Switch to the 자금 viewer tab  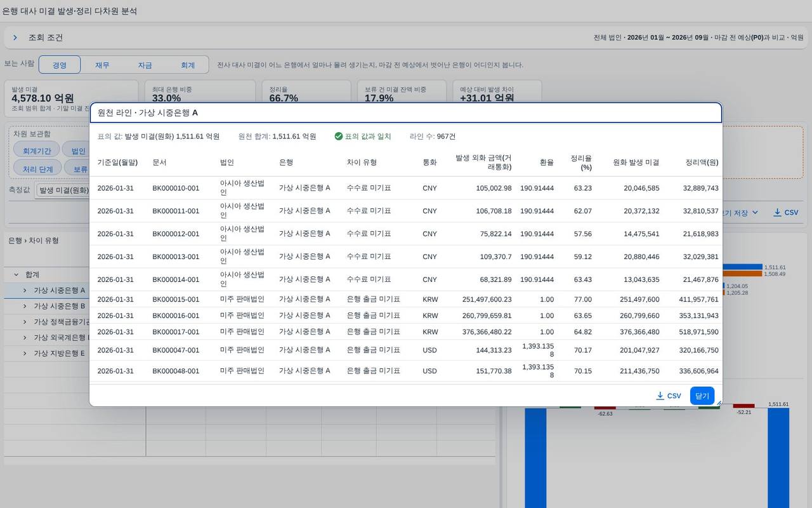pos(145,65)
